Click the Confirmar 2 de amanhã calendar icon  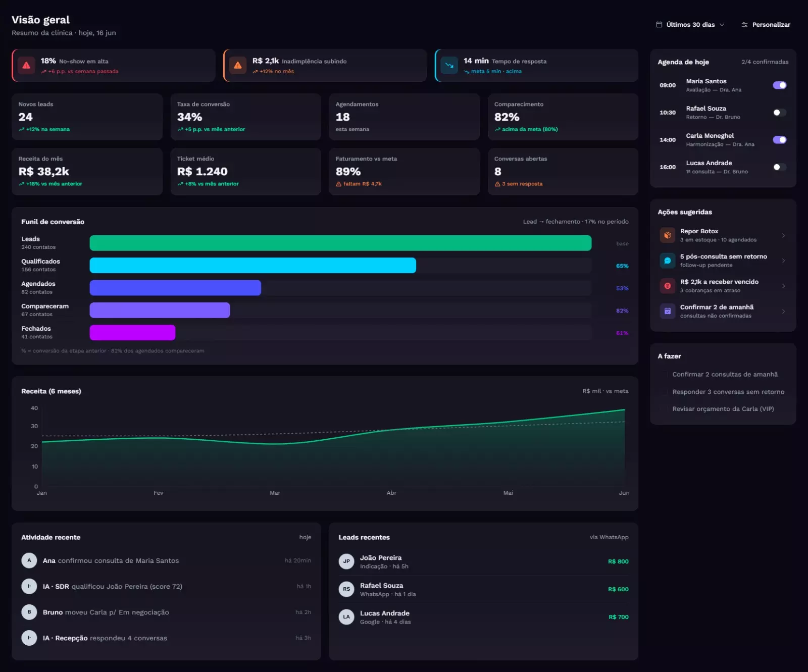[x=668, y=311]
